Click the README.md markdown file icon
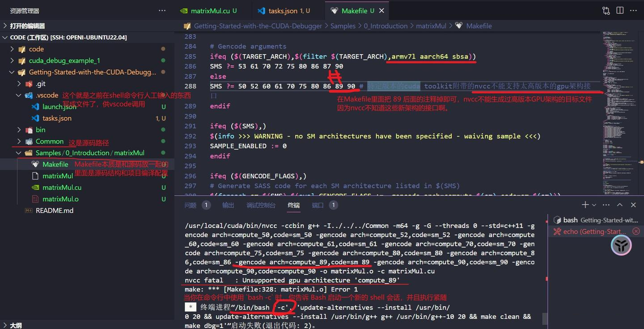This screenshot has height=329, width=644. 29,210
